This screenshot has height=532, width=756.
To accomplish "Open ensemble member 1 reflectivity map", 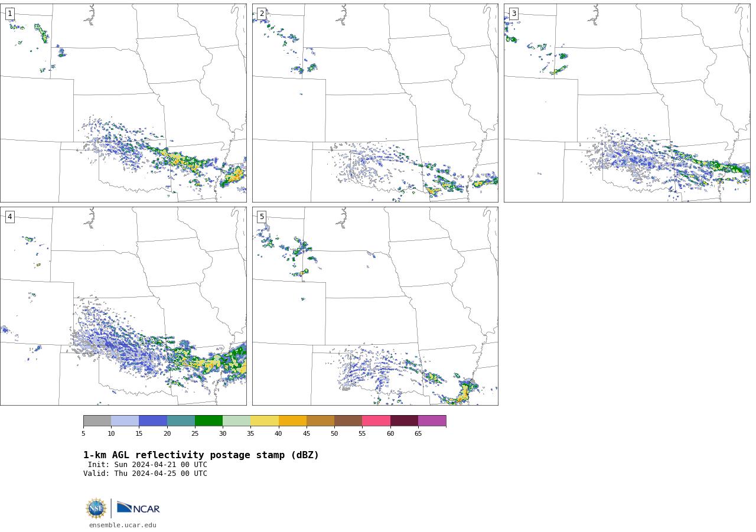I will point(123,103).
